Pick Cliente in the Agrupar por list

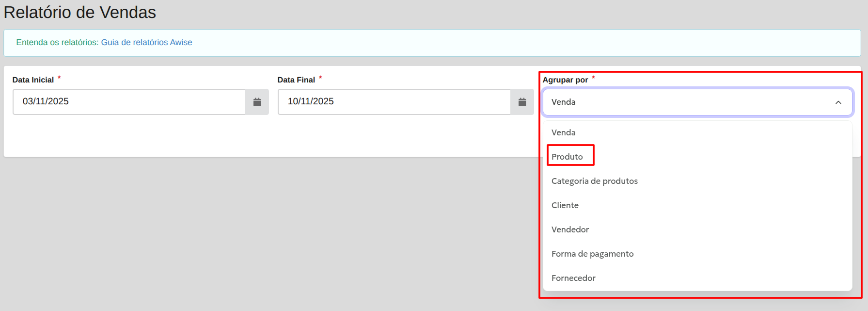coord(565,205)
